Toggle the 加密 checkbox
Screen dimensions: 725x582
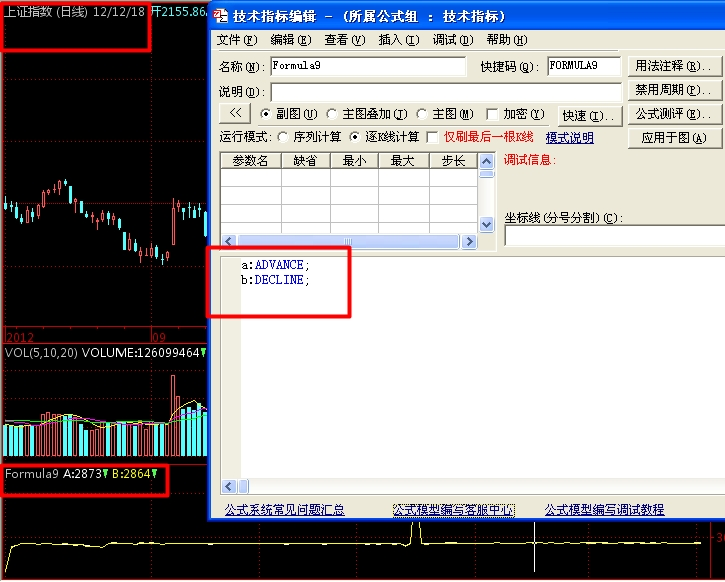point(492,114)
